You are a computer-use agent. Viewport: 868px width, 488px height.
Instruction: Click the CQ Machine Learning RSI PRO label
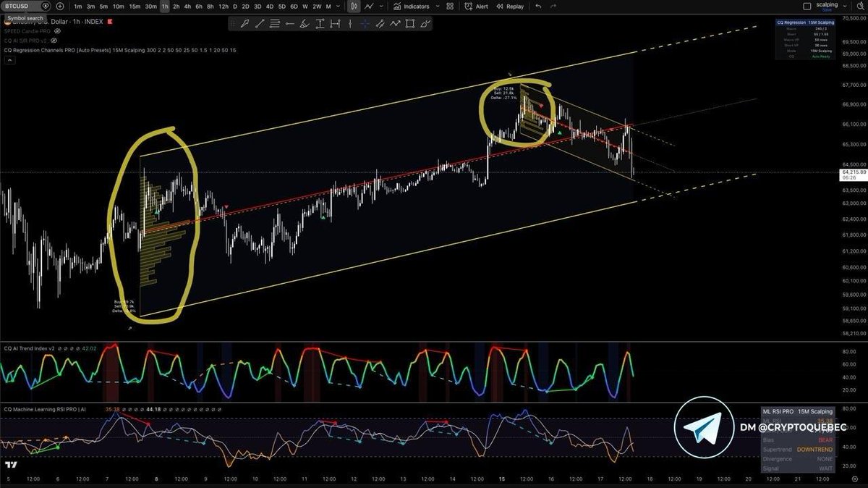coord(45,409)
